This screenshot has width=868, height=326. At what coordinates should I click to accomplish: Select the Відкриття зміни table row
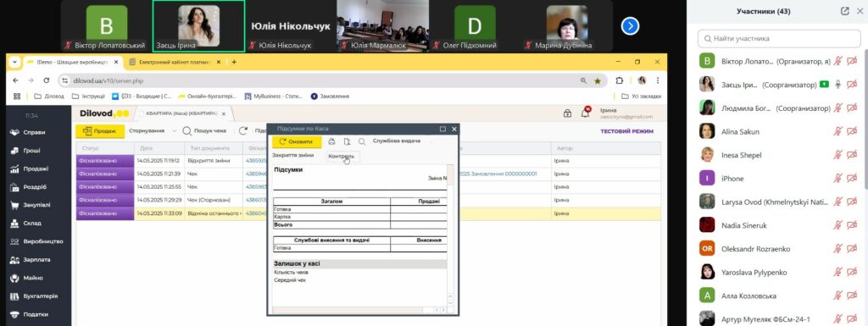368,161
